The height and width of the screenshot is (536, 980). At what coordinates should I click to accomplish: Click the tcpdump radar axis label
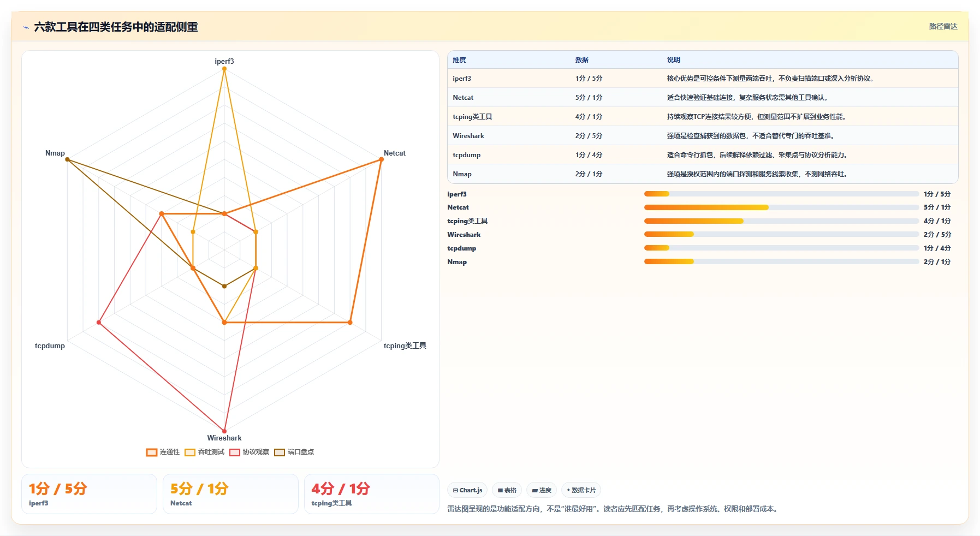pos(50,346)
